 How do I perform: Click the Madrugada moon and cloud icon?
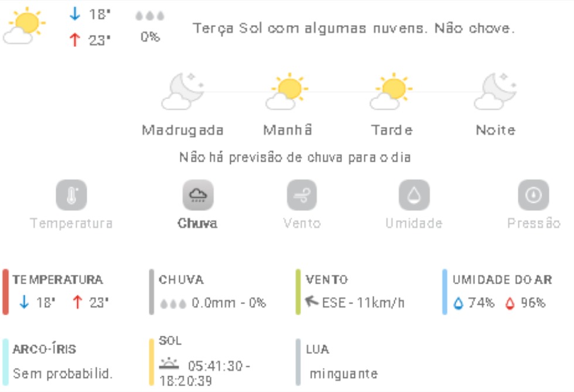coord(182,92)
